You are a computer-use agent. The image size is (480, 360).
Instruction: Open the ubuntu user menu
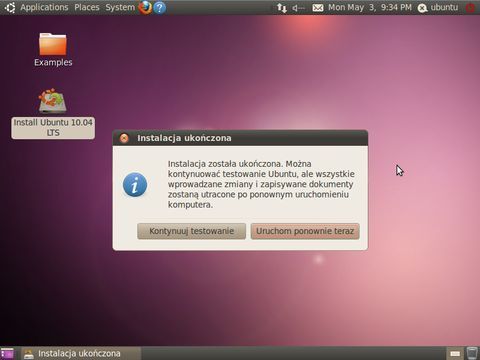tap(438, 7)
